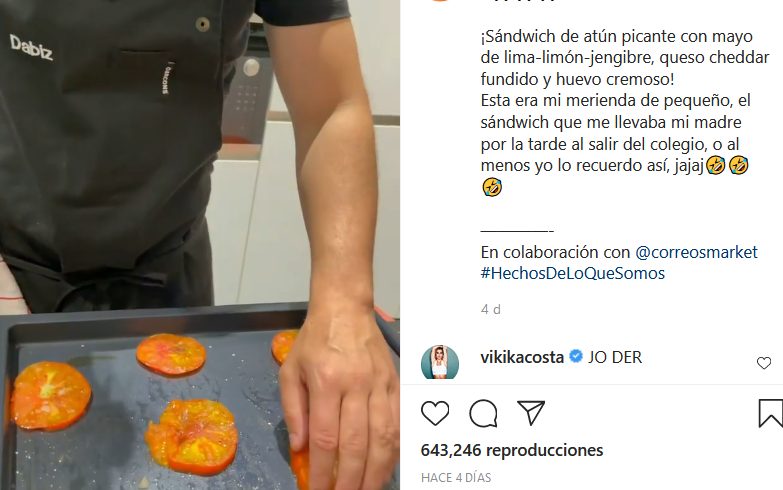783x490 pixels.
Task: Click the tomato slice at left of tray
Action: pyautogui.click(x=50, y=396)
